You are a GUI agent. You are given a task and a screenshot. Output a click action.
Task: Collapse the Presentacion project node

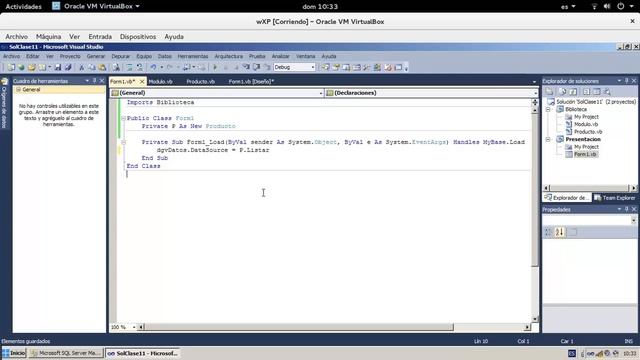click(x=549, y=139)
